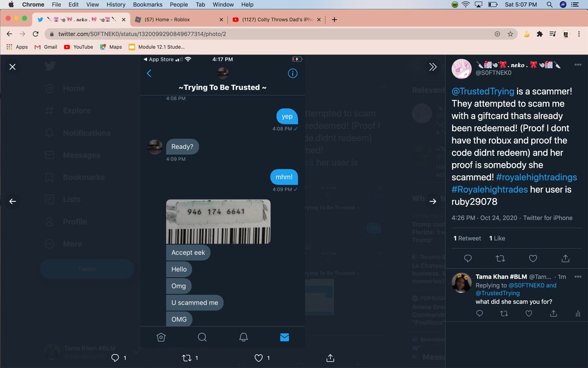Open the Maps bookmark
The height and width of the screenshot is (368, 588).
(111, 47)
